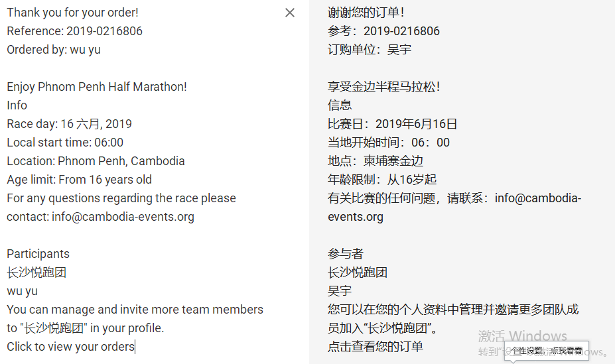This screenshot has width=615, height=364.
Task: Click translated line '参考: 2019-0216806'
Action: pyautogui.click(x=383, y=31)
